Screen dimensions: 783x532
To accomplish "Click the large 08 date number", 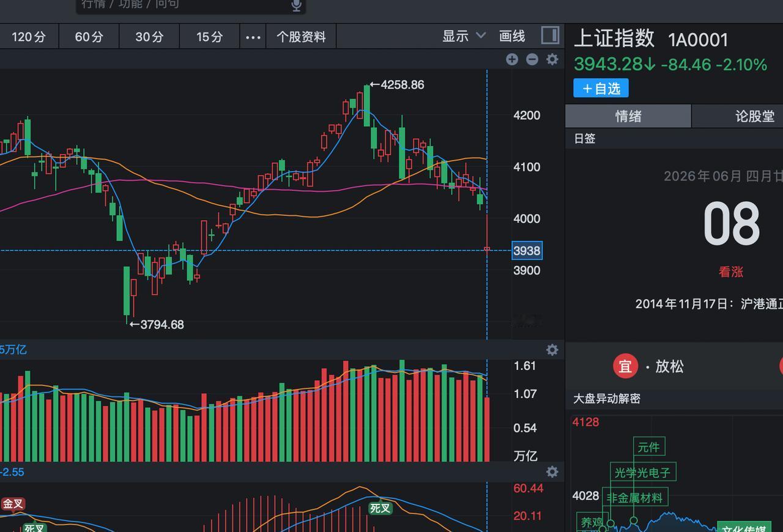I will pyautogui.click(x=731, y=224).
